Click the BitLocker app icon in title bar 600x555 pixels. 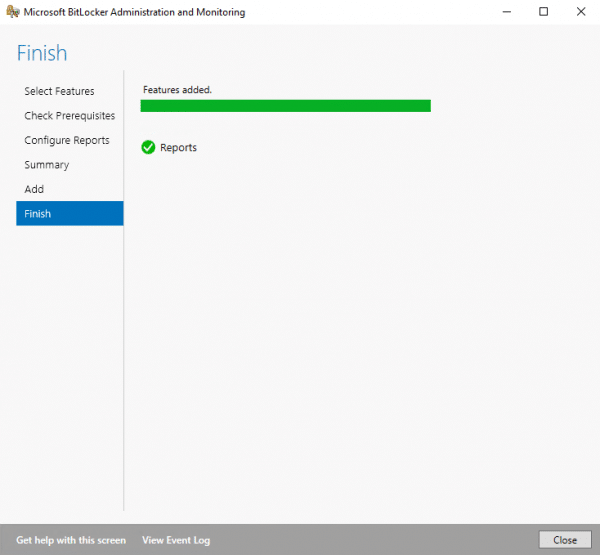pos(13,12)
